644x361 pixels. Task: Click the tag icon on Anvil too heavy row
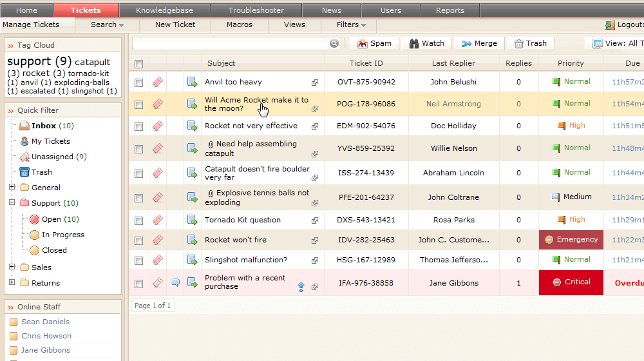[x=158, y=82]
